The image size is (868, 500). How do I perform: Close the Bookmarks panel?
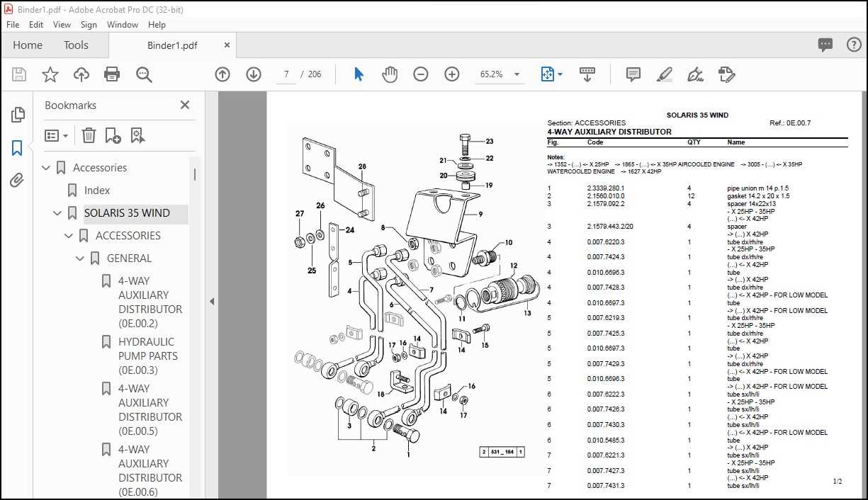pos(185,105)
